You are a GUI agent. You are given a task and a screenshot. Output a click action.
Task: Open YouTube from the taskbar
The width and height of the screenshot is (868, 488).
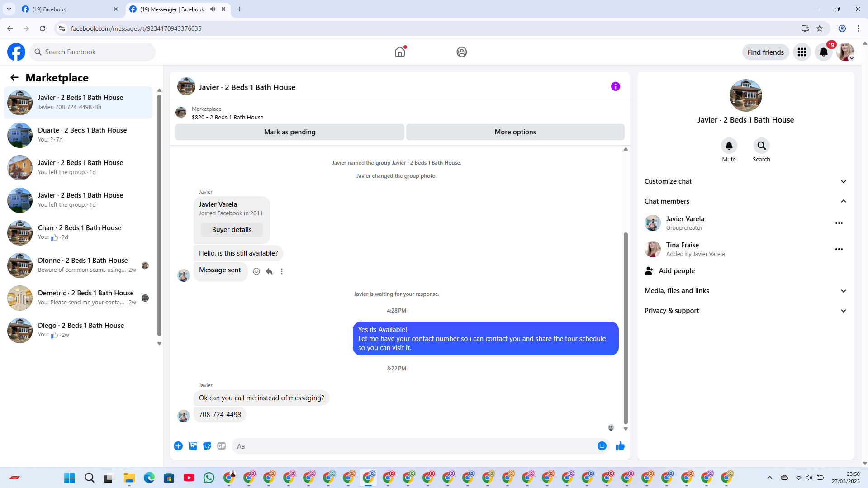(x=189, y=478)
